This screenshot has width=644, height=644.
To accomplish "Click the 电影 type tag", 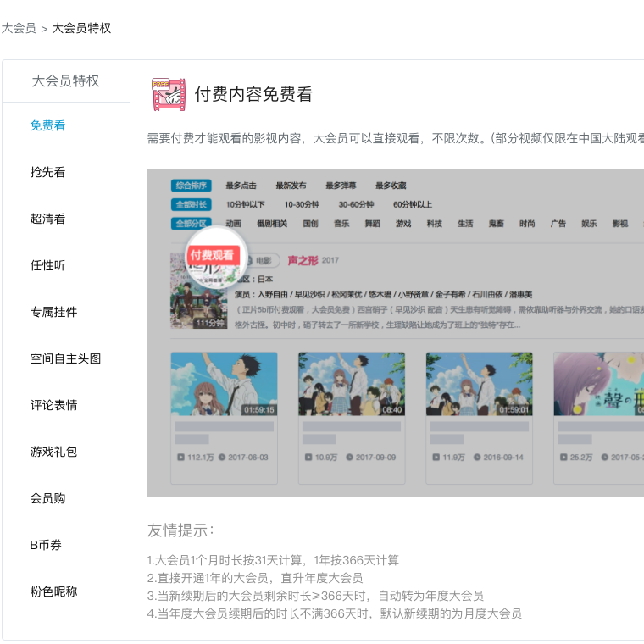I will (x=264, y=260).
